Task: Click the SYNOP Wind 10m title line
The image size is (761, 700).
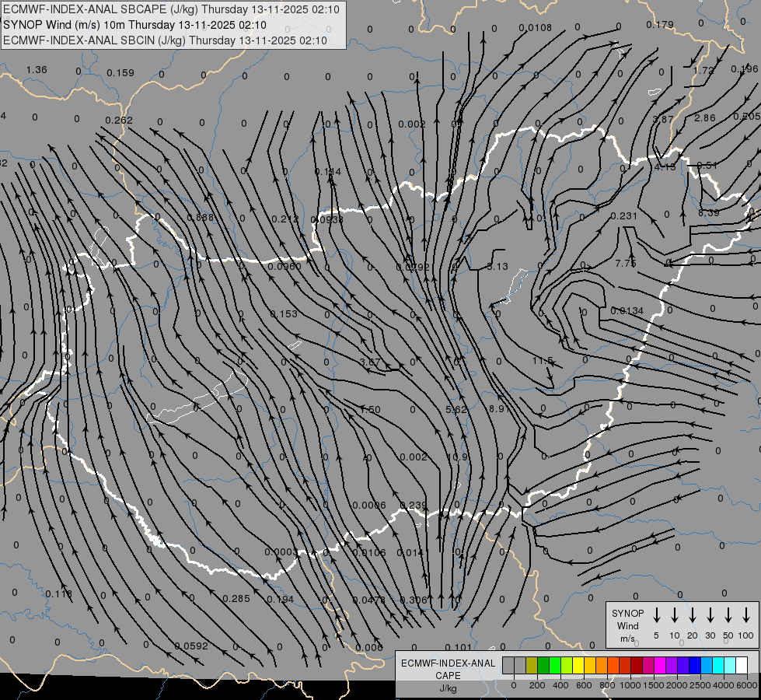Action: click(x=134, y=25)
